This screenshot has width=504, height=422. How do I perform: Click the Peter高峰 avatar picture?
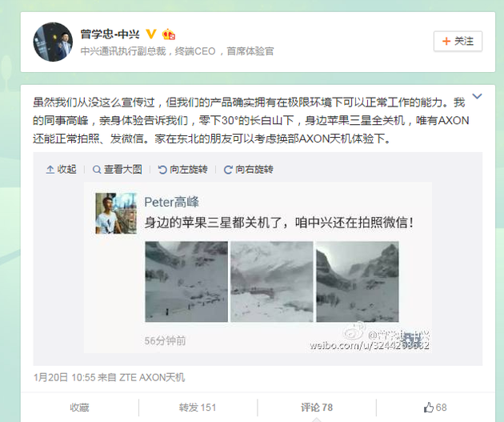pyautogui.click(x=116, y=213)
